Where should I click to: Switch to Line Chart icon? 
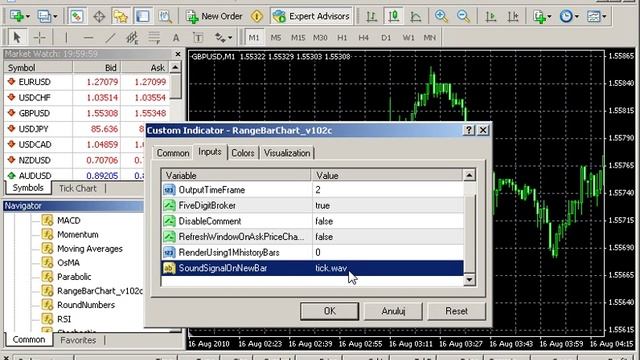(x=416, y=16)
